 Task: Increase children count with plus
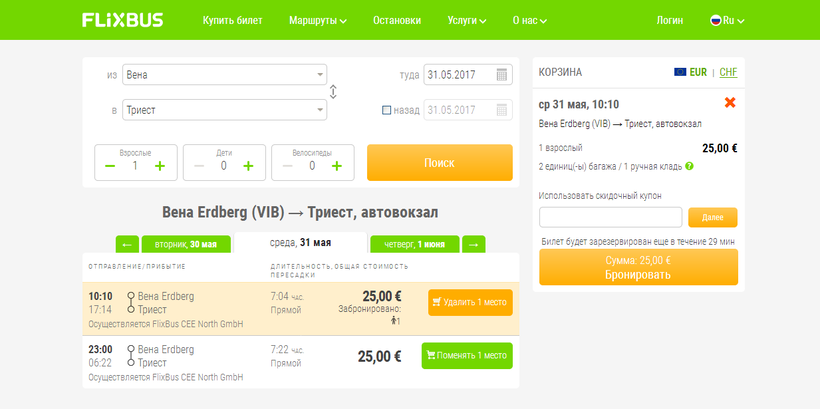[248, 166]
